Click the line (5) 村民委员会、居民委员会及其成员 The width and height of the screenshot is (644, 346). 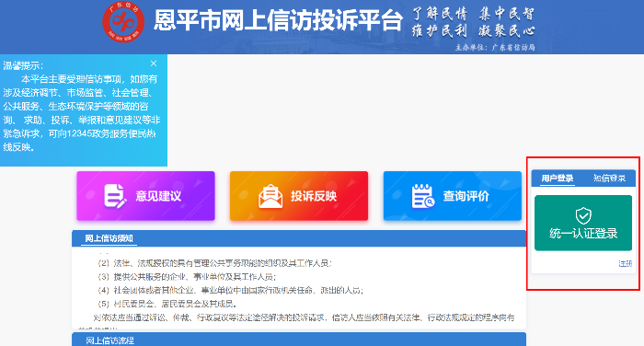tap(167, 304)
